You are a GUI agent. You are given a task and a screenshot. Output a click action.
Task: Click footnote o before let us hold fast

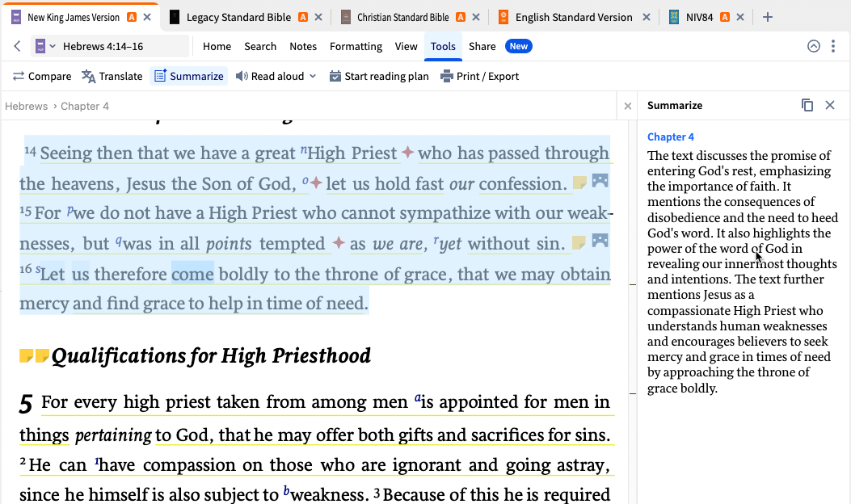305,181
